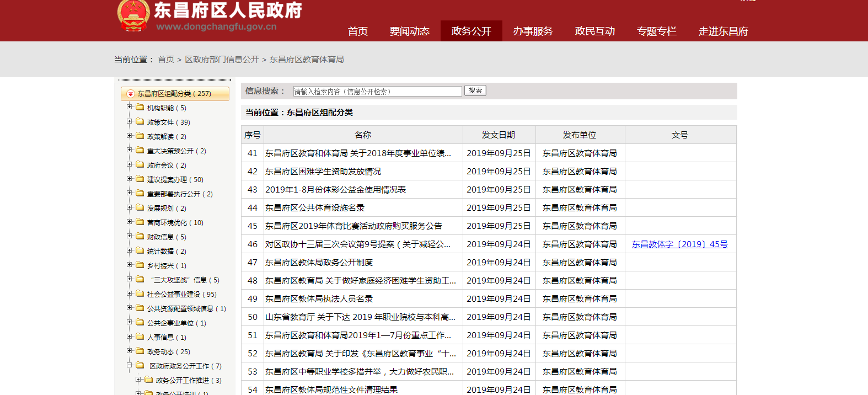Click the folder icon next to 财政信息
The height and width of the screenshot is (395, 868).
(x=140, y=237)
